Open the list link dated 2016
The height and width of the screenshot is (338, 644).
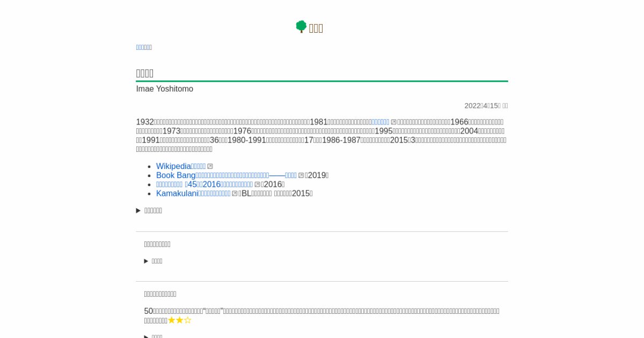tap(204, 185)
